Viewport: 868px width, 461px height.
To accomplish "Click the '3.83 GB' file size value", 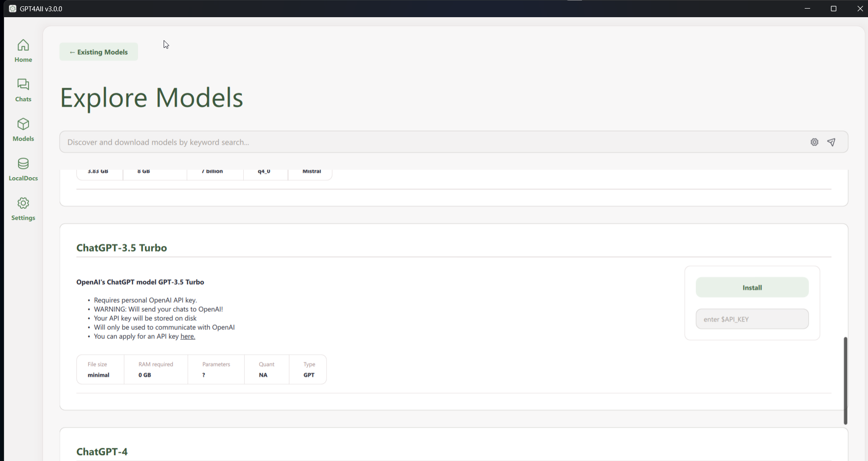I will click(x=98, y=171).
